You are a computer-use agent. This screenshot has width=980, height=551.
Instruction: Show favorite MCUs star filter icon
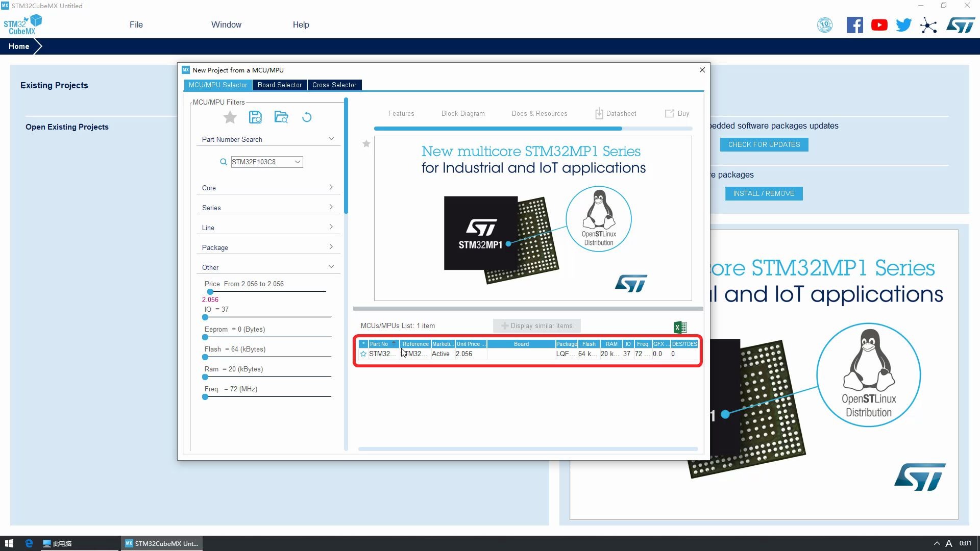230,117
